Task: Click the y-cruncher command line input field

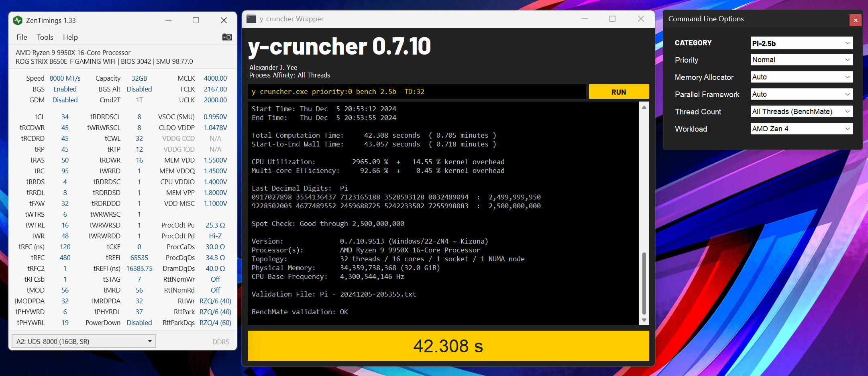Action: click(x=417, y=92)
